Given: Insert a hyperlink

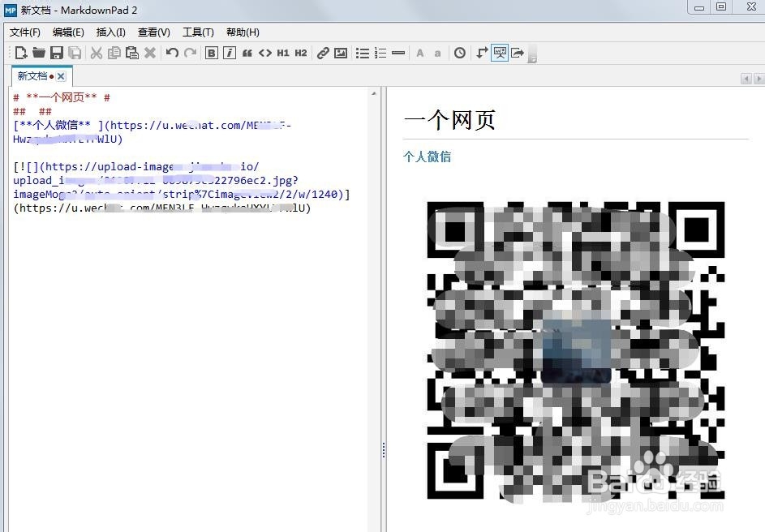Looking at the screenshot, I should tap(323, 53).
